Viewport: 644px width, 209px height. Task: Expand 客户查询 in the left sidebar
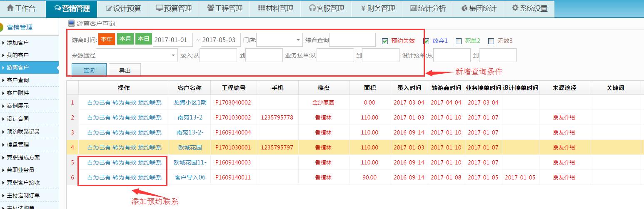tap(18, 80)
